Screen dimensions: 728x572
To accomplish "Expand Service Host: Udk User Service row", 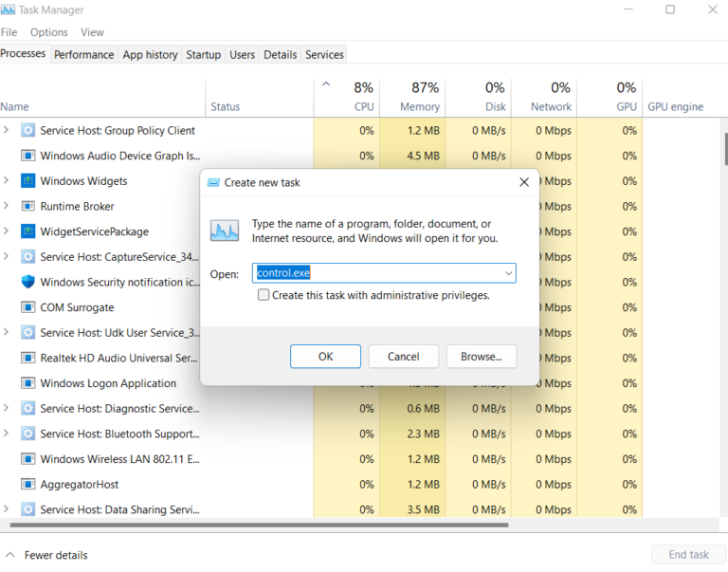I will (x=6, y=332).
